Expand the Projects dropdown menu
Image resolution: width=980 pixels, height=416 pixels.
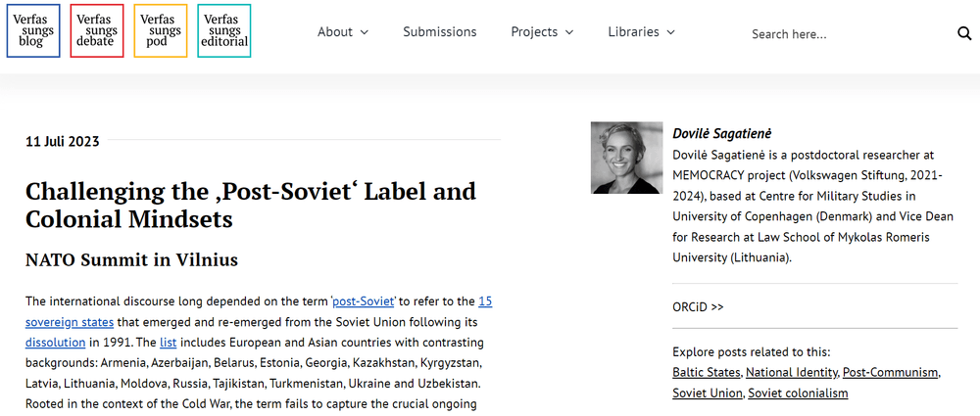(542, 32)
